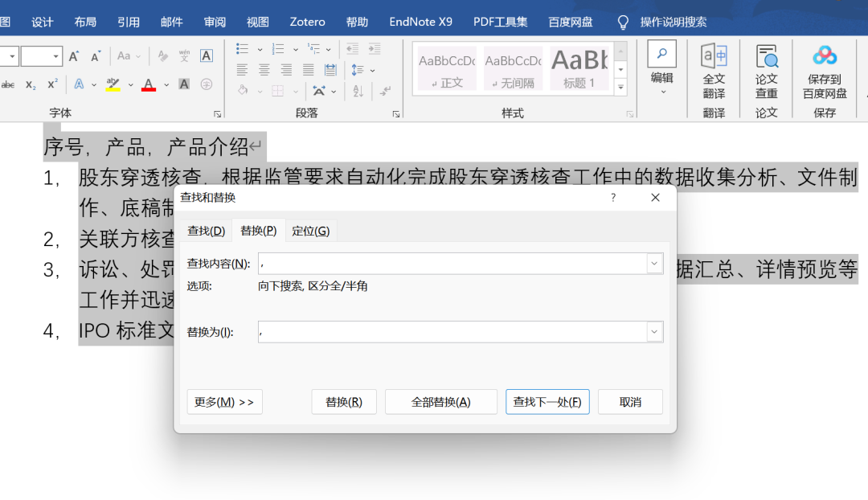Decrease the paragraph indent
This screenshot has height=500, width=868.
click(353, 49)
